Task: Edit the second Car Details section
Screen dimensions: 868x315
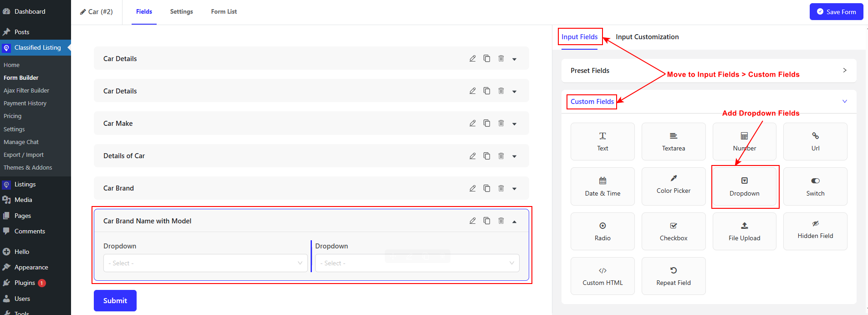Action: (473, 91)
